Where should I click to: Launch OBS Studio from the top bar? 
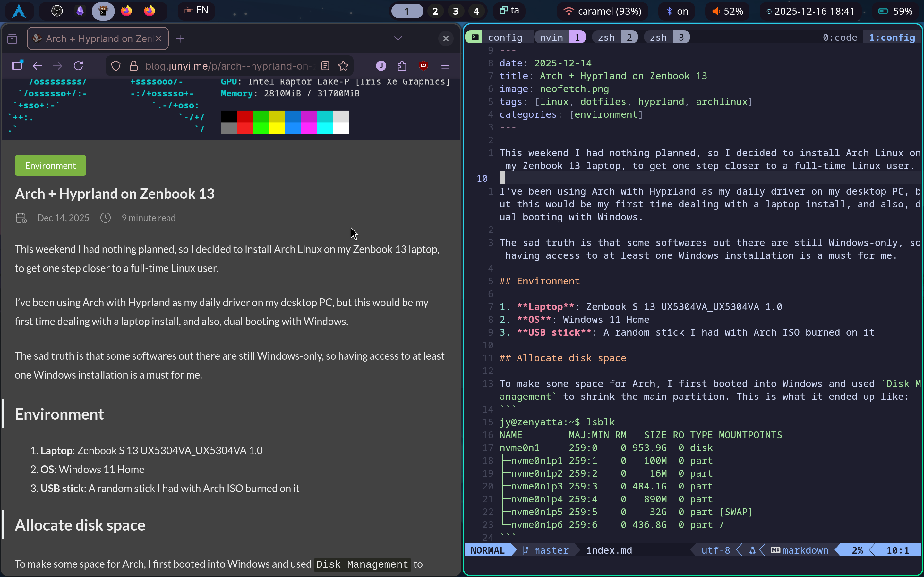click(x=57, y=11)
